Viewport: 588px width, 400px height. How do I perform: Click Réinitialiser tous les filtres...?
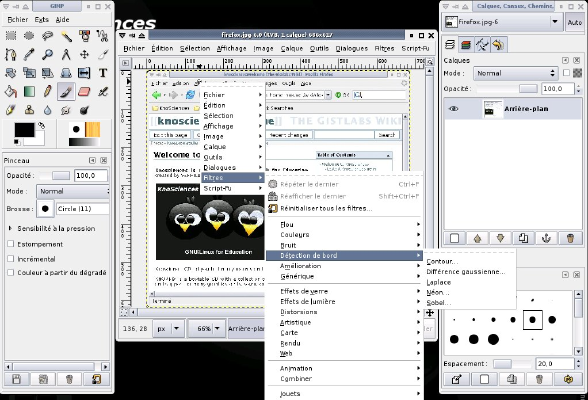click(x=326, y=208)
